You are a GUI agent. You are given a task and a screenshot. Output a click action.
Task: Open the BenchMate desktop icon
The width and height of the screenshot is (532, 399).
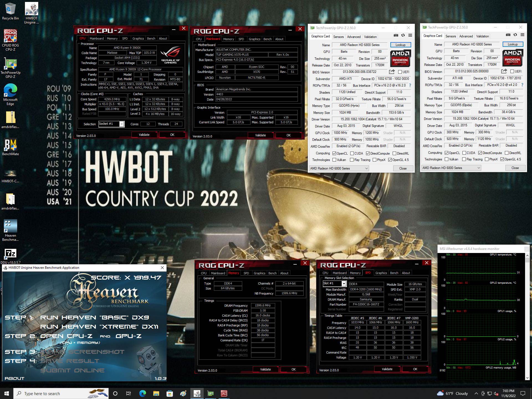[x=11, y=147]
